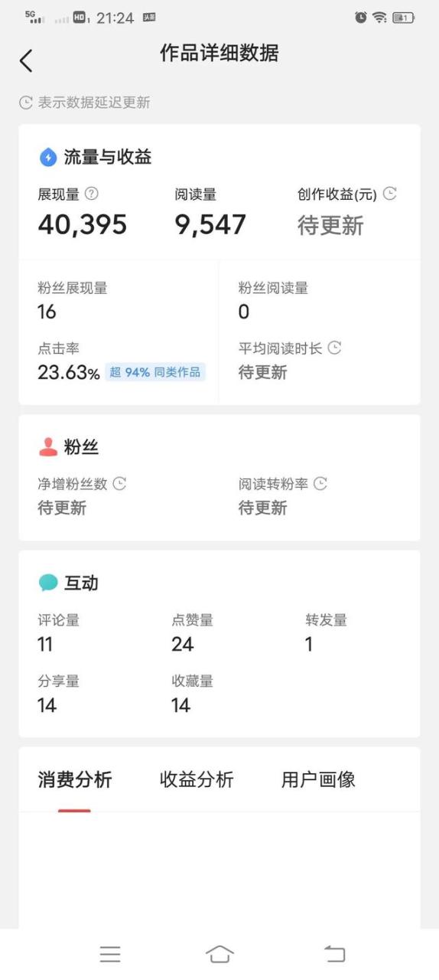This screenshot has width=439, height=980.
Task: Tap the clock icon next to 表示数据延迟更新
Action: [x=26, y=103]
